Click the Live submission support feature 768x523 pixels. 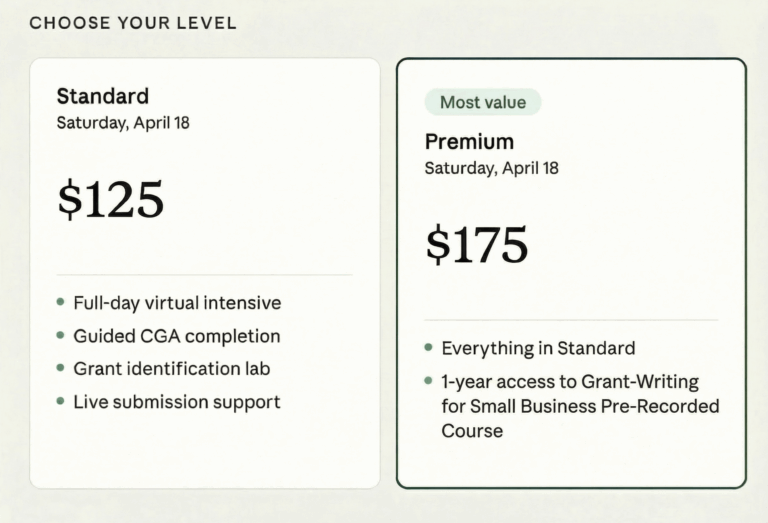point(176,402)
